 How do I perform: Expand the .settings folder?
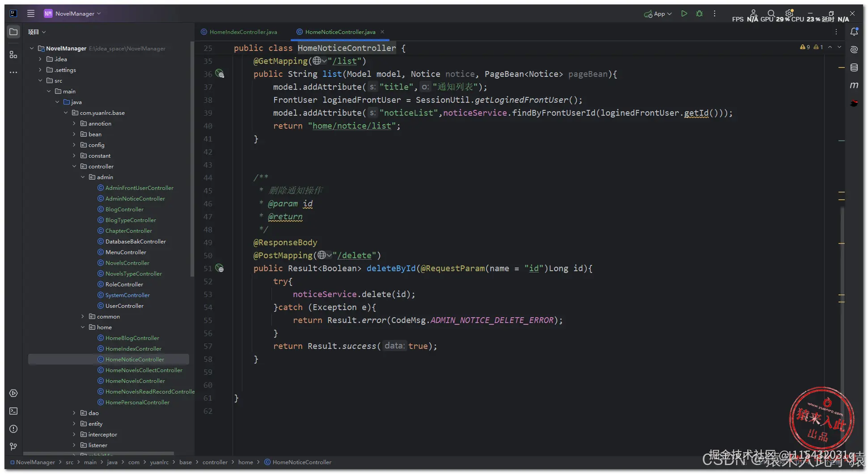coord(40,70)
